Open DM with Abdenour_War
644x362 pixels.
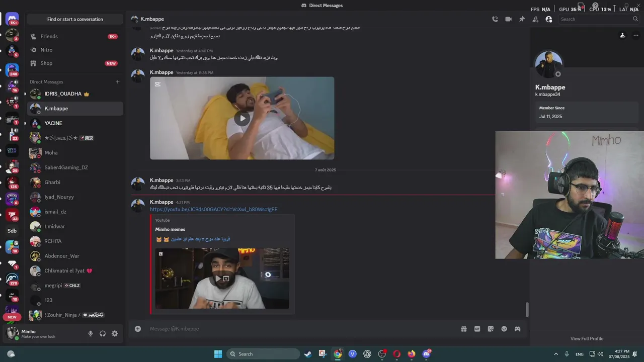click(x=75, y=256)
